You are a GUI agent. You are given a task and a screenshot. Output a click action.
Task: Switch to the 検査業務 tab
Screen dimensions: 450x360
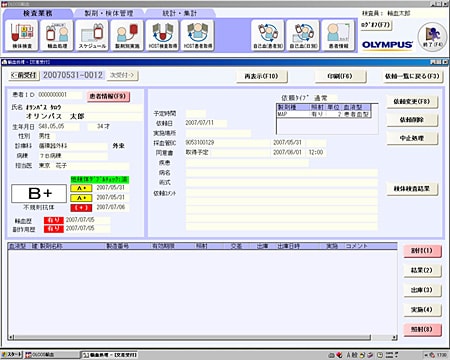coord(38,13)
